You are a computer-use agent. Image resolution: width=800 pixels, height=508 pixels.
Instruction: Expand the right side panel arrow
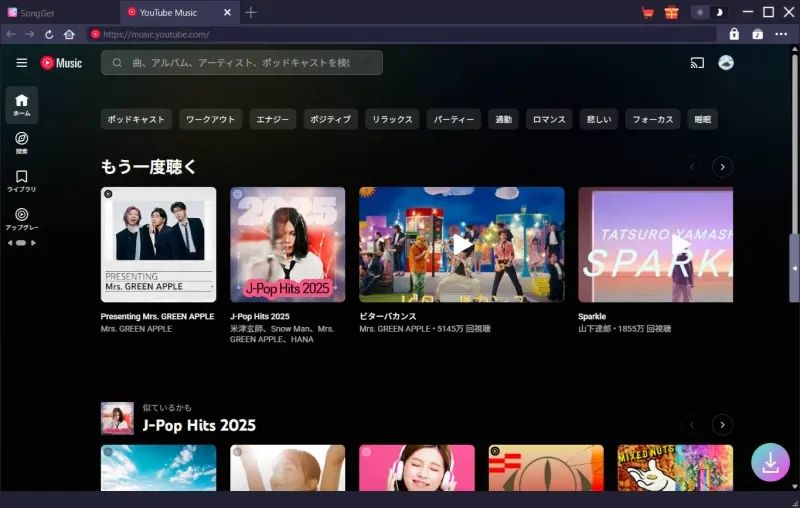click(795, 268)
